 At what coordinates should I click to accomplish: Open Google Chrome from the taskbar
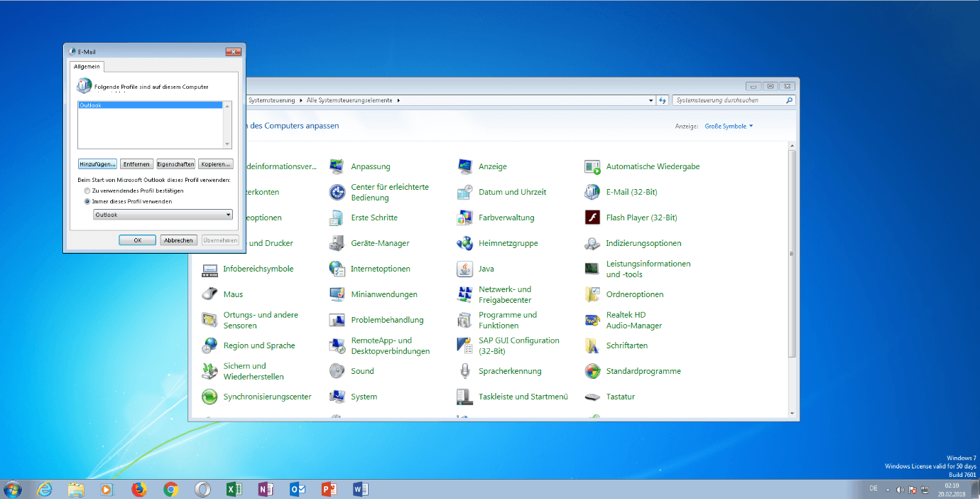170,489
